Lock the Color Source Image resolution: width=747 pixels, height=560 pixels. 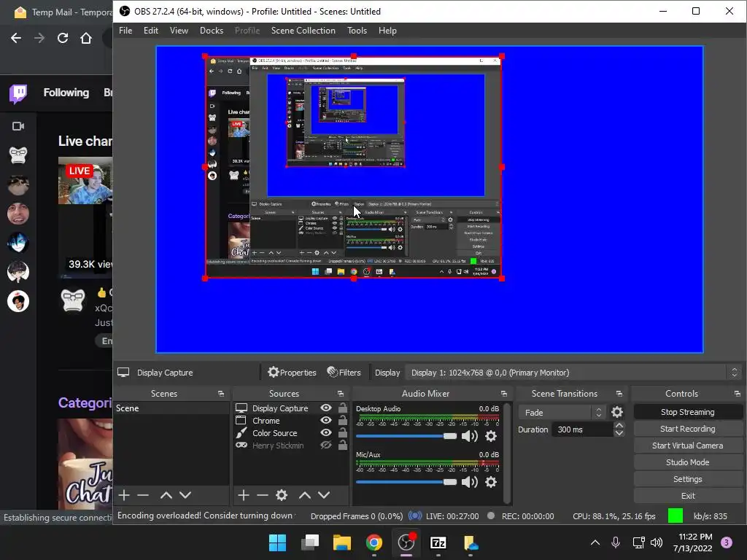(343, 433)
